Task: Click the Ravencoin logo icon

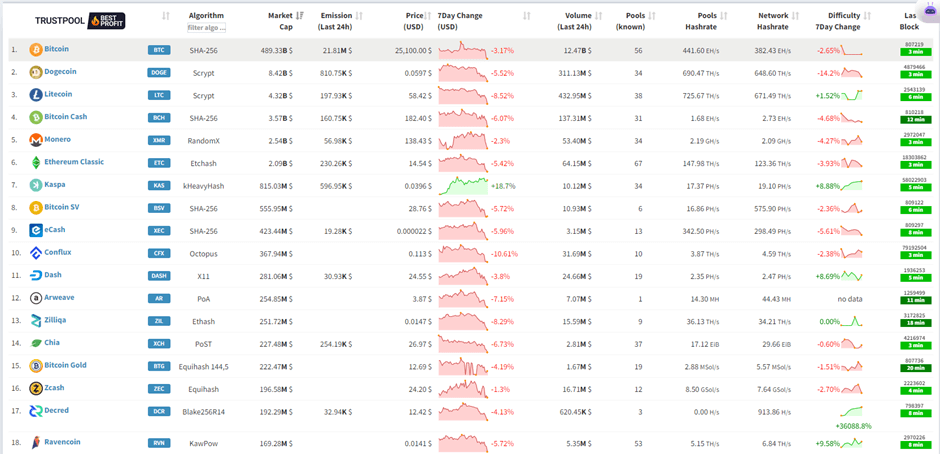Action: click(x=36, y=443)
